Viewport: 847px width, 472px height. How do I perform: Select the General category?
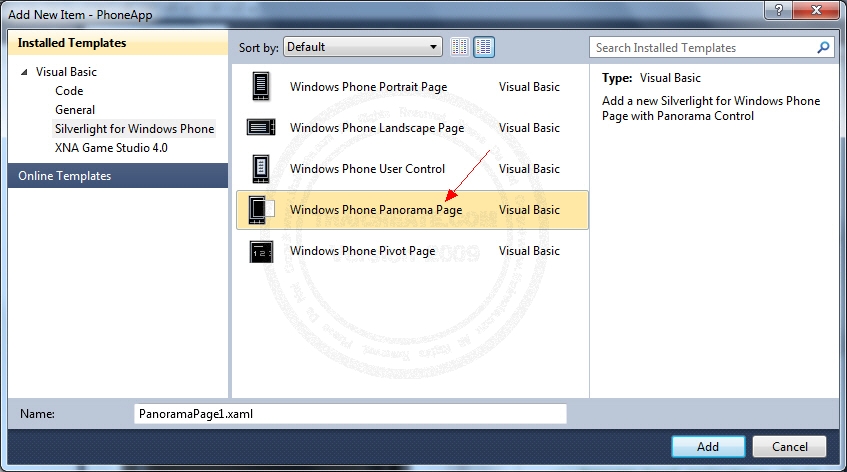[x=75, y=110]
